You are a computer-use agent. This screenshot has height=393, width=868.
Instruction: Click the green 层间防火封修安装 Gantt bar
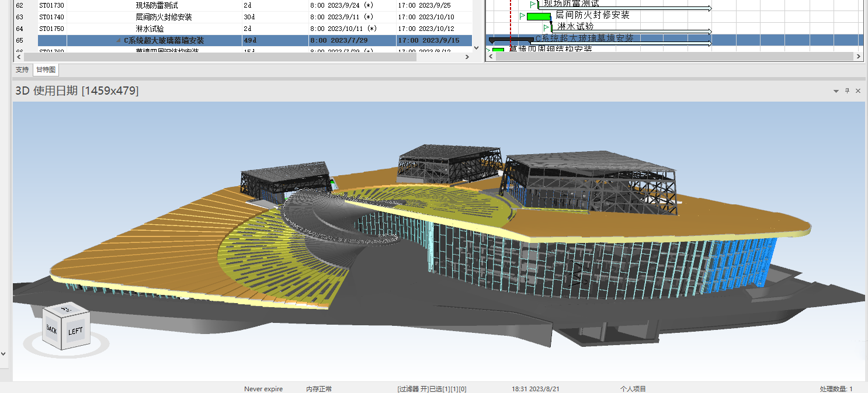[538, 16]
